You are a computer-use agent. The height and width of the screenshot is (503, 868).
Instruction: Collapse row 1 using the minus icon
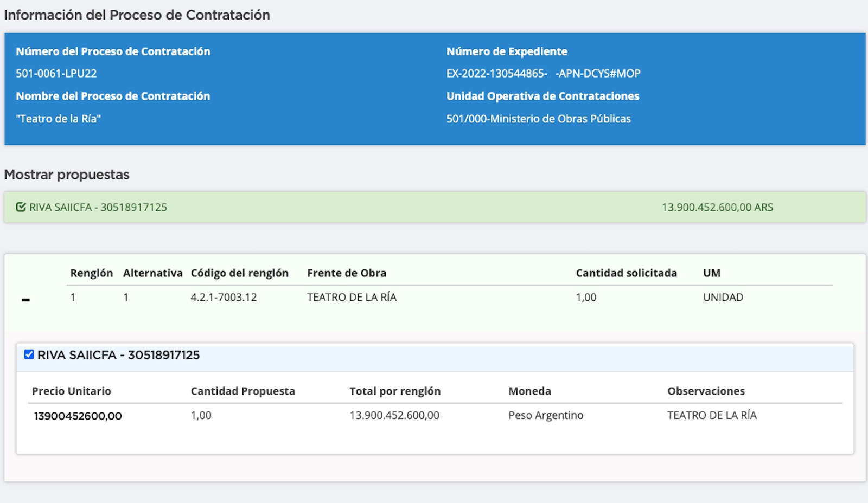(25, 300)
